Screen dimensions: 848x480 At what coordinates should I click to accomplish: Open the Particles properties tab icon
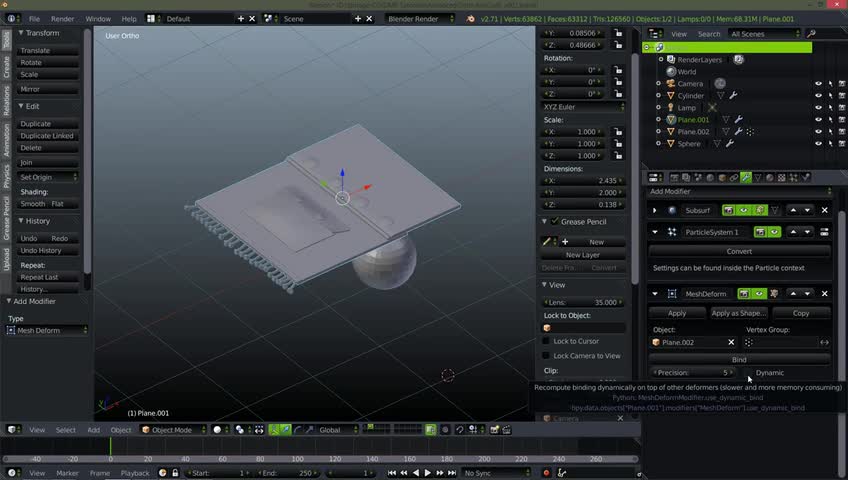coord(793,177)
